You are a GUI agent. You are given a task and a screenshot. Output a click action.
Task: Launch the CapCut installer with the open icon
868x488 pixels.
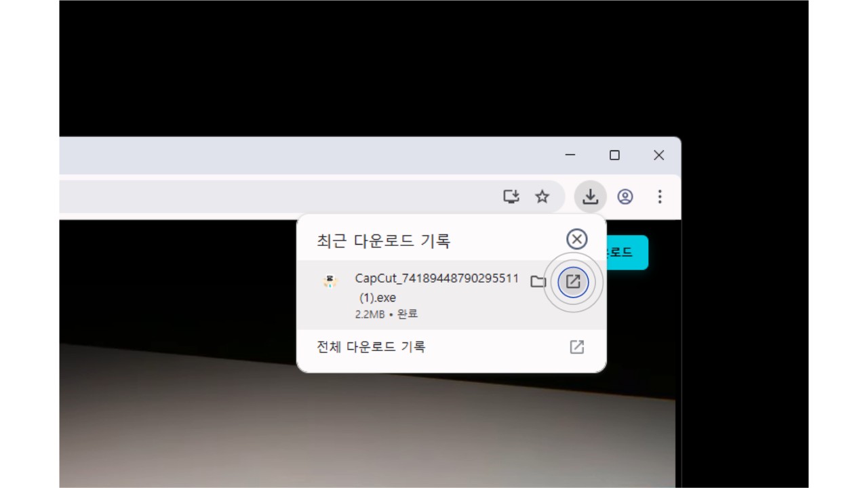(x=574, y=282)
